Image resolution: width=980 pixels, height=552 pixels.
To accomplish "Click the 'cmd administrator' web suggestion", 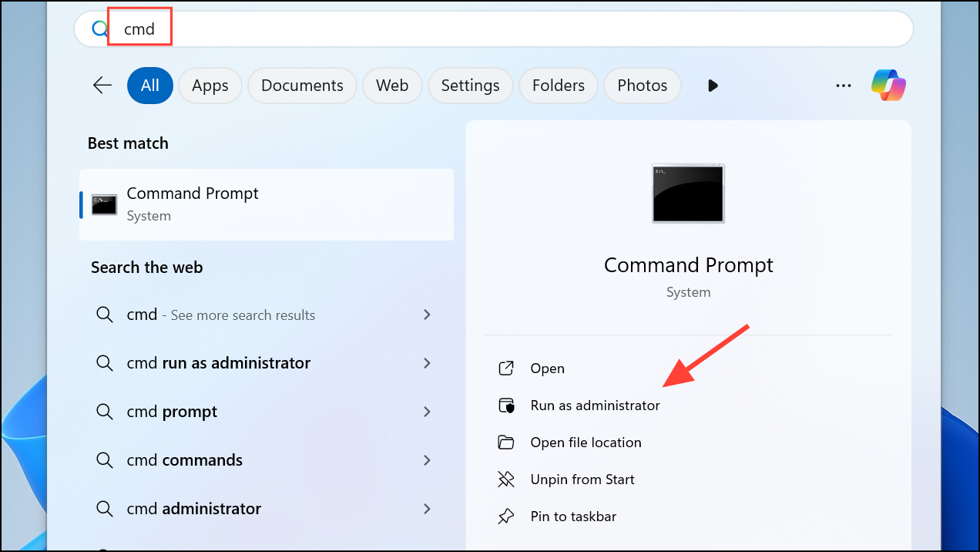I will coord(193,509).
